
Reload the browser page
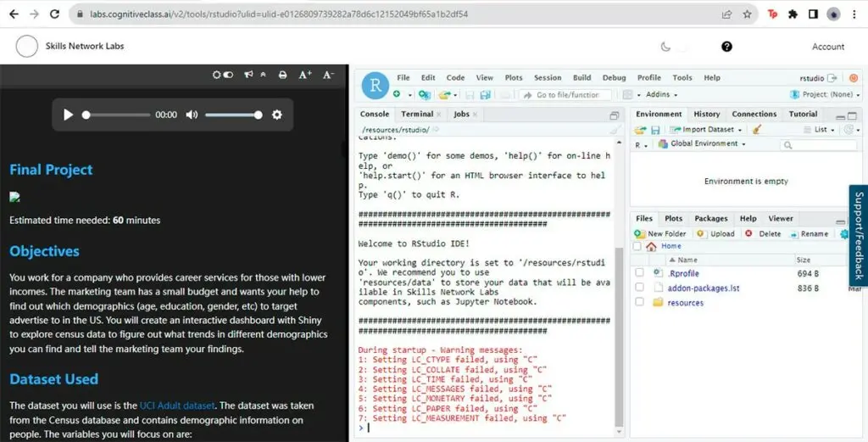pyautogui.click(x=54, y=14)
